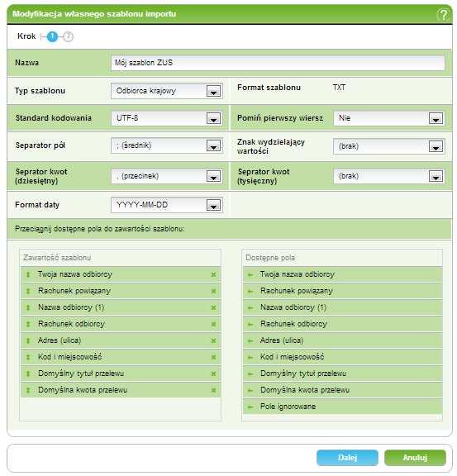Click reorder handle of Adres (ulica) row
The image size is (457, 476).
point(28,340)
